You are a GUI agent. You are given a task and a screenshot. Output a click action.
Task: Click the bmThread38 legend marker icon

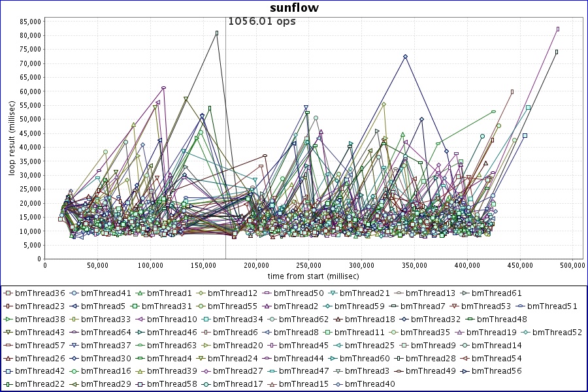coord(8,319)
